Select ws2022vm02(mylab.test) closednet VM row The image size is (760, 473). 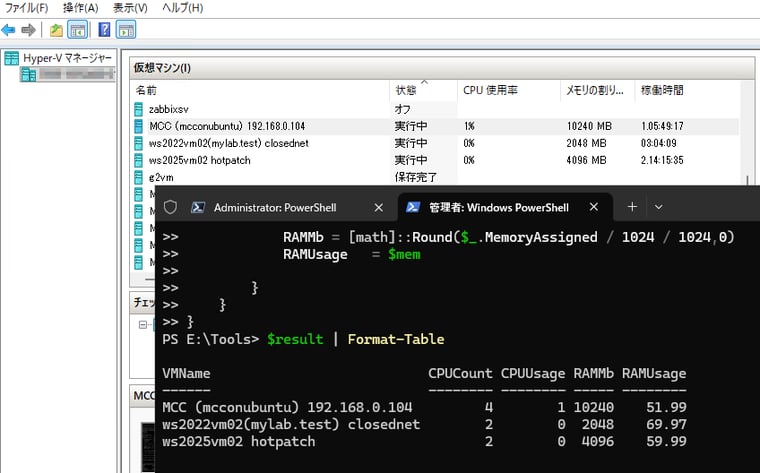tap(436, 143)
